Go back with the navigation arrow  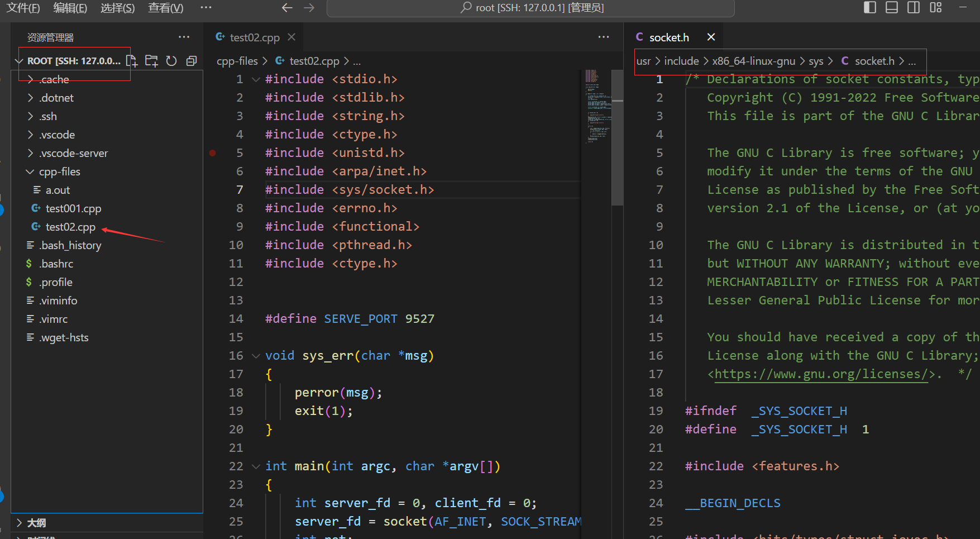(287, 8)
